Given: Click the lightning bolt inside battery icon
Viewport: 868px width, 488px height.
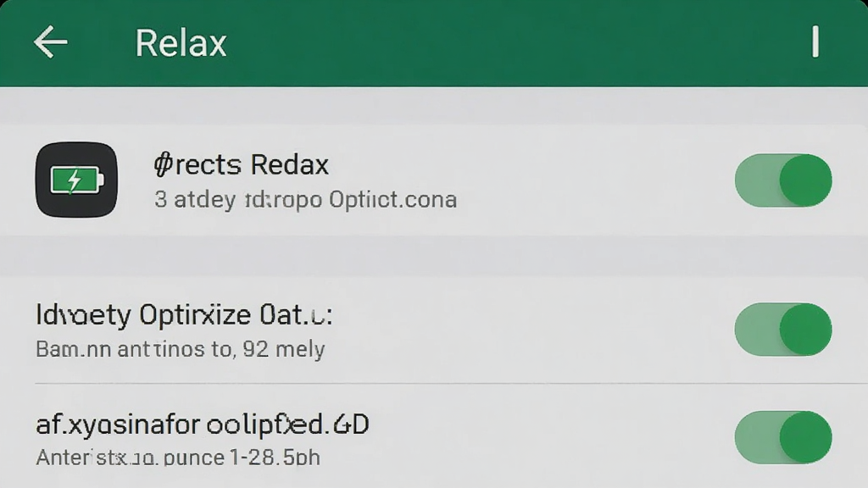Looking at the screenshot, I should (75, 180).
